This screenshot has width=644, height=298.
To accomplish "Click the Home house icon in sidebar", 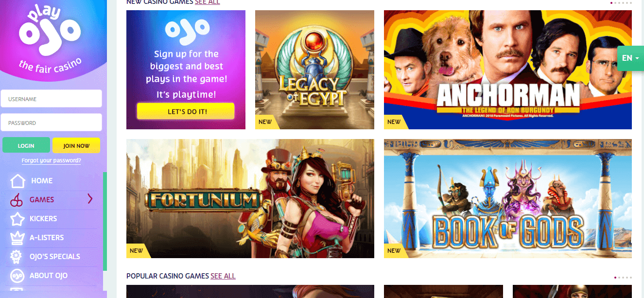I will 17,181.
